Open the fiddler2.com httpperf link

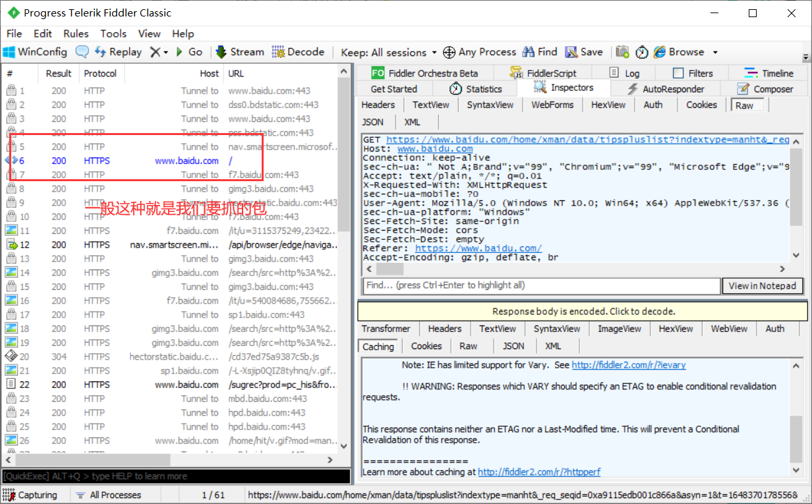click(x=539, y=472)
